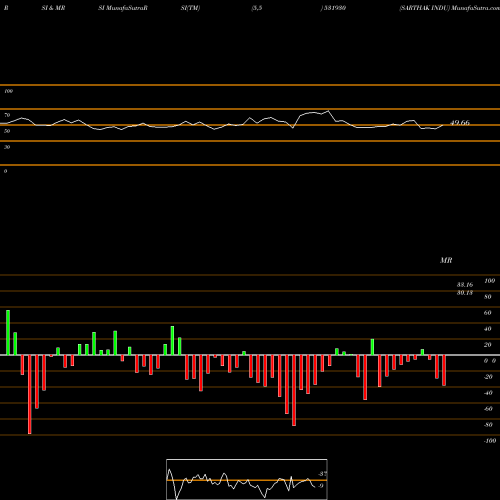Image resolution: width=500 pixels, height=500 pixels.
Task: Click the '(SARTHAK INDU) MunafaSutra.com' title text
Action: [449, 8]
